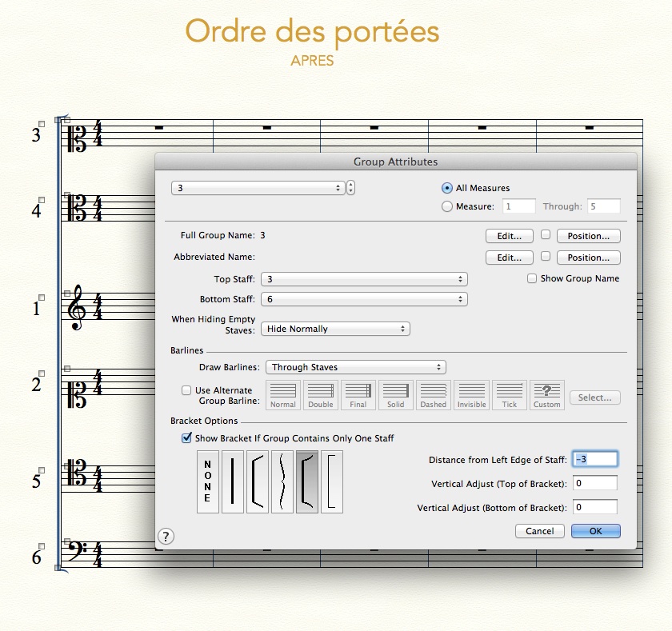Select the Measure radio button

pyautogui.click(x=447, y=206)
